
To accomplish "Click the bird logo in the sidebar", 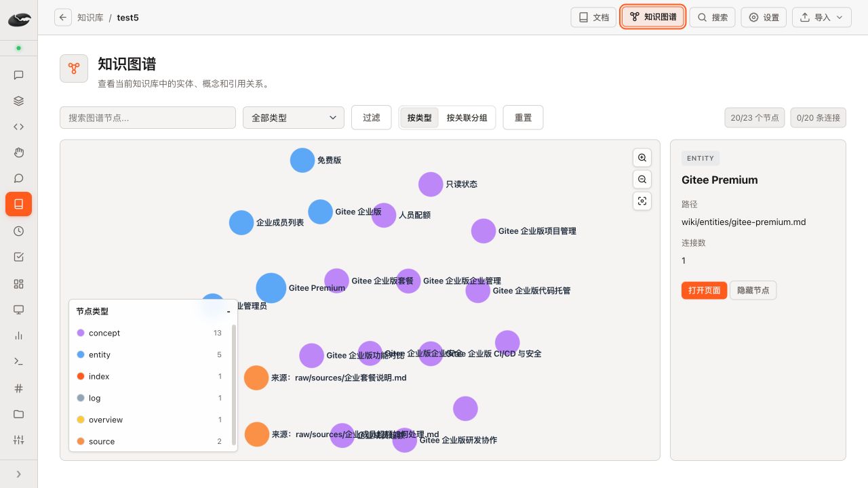I will tap(19, 20).
